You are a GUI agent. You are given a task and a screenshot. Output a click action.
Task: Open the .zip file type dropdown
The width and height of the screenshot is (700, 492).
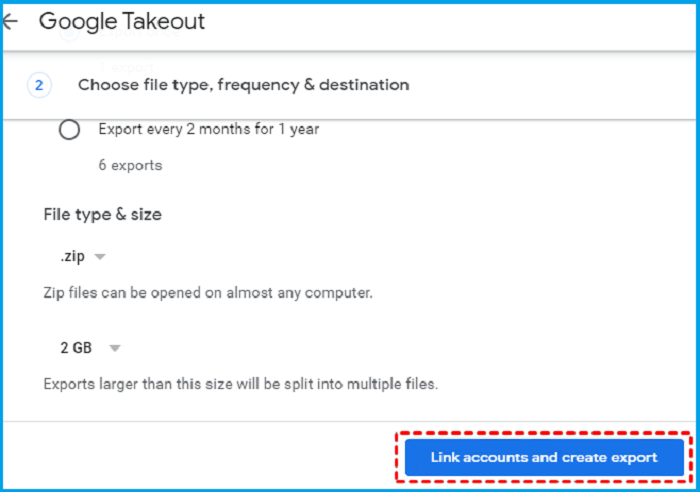pos(70,257)
